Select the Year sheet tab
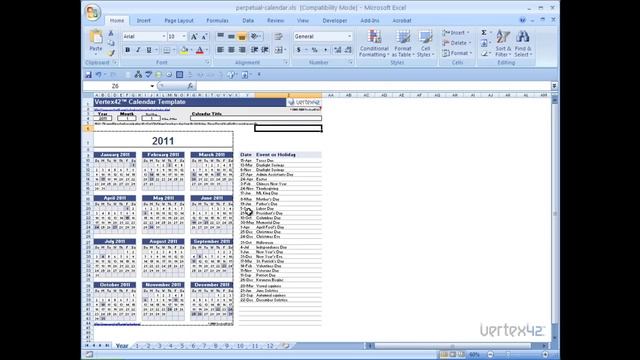The width and height of the screenshot is (640, 360). coord(122,346)
